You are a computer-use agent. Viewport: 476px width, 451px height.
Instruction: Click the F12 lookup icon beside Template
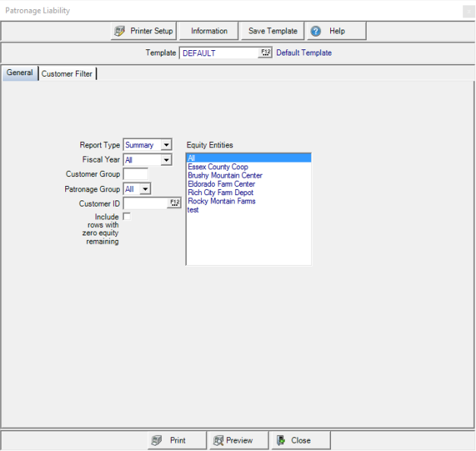click(x=266, y=53)
